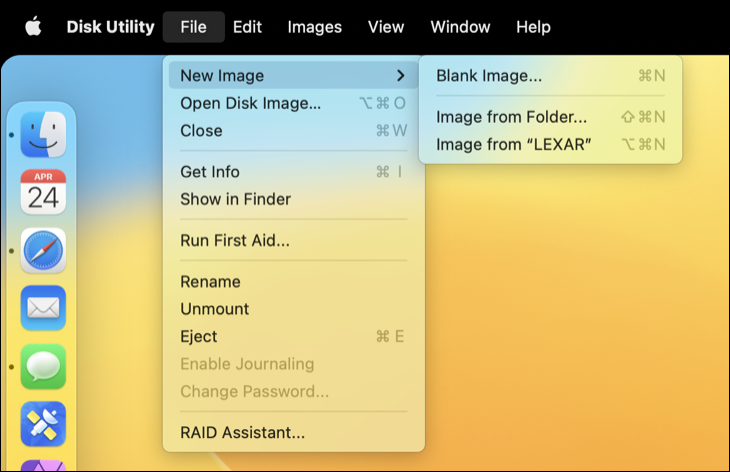Screen dimensions: 730x472
Task: Open Messages from the Dock
Action: coord(43,366)
